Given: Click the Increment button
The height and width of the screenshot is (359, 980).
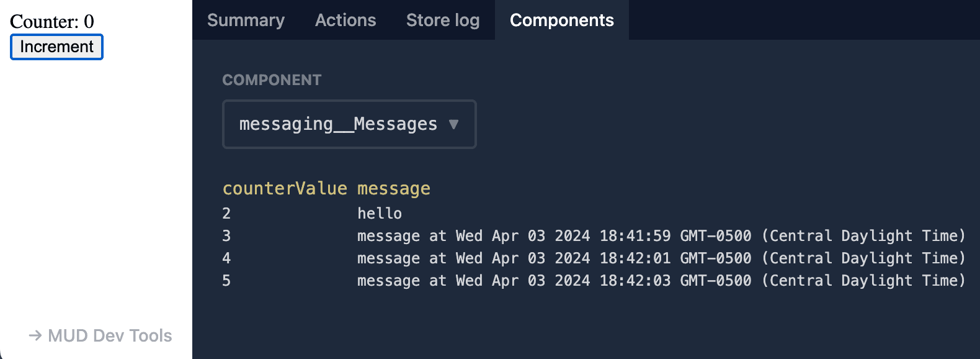Looking at the screenshot, I should pyautogui.click(x=56, y=47).
